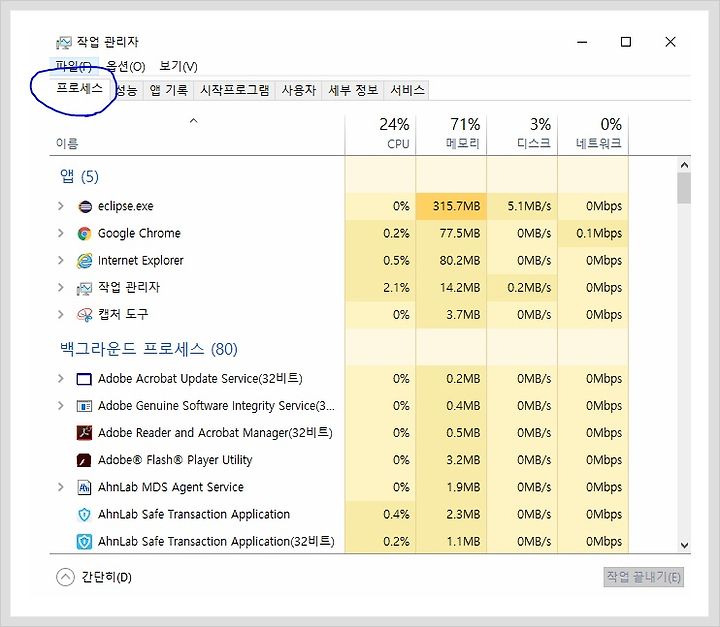The height and width of the screenshot is (627, 720).
Task: Sort by 메모리 column header
Action: pos(451,135)
